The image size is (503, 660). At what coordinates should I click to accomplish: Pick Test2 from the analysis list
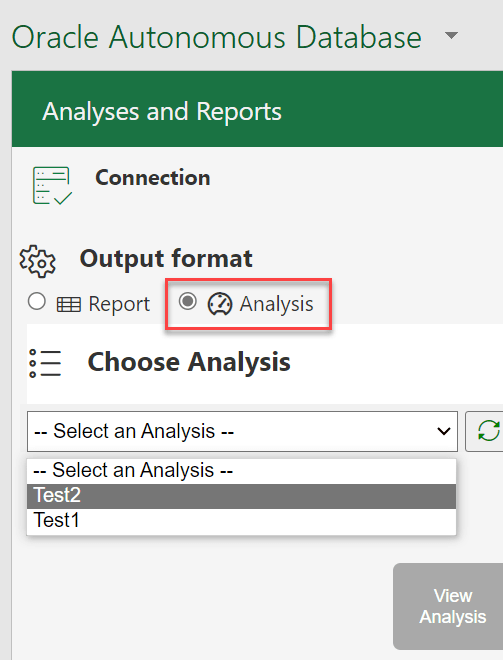tap(241, 496)
